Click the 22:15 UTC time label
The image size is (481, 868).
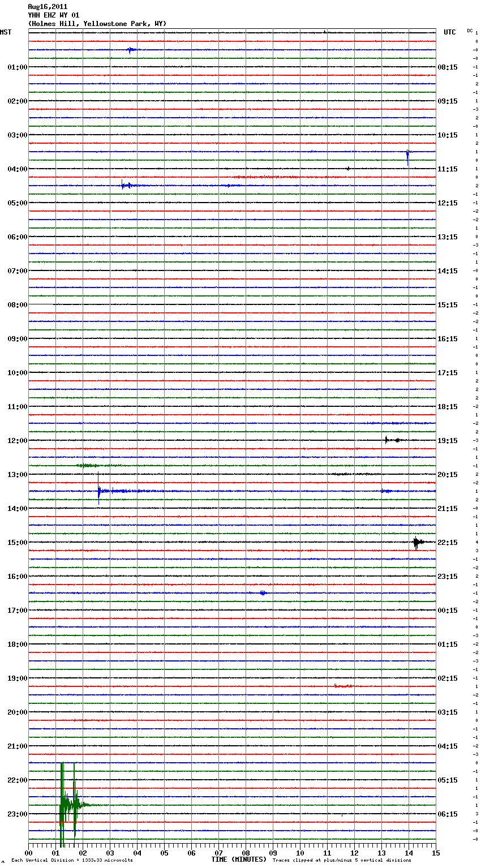coord(448,543)
